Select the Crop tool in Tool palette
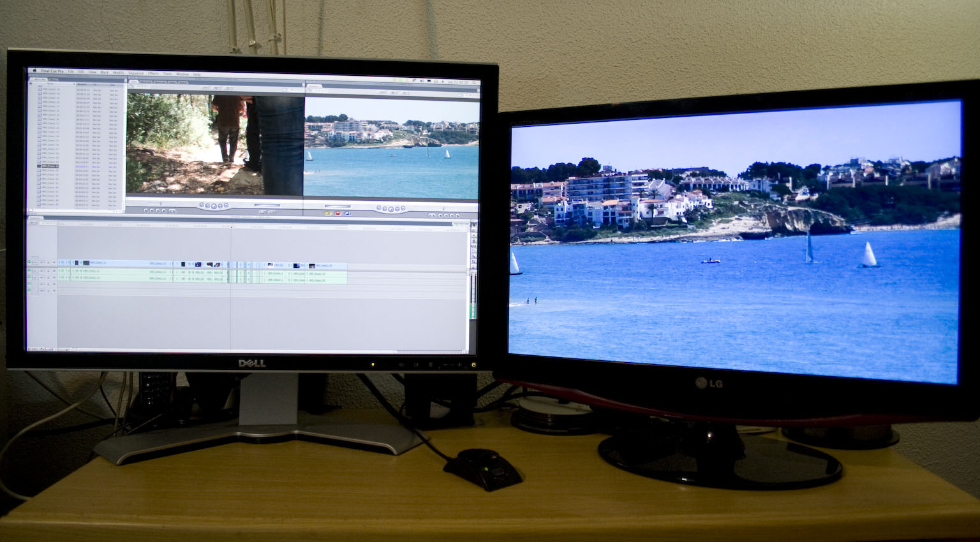980x542 pixels. tap(473, 261)
